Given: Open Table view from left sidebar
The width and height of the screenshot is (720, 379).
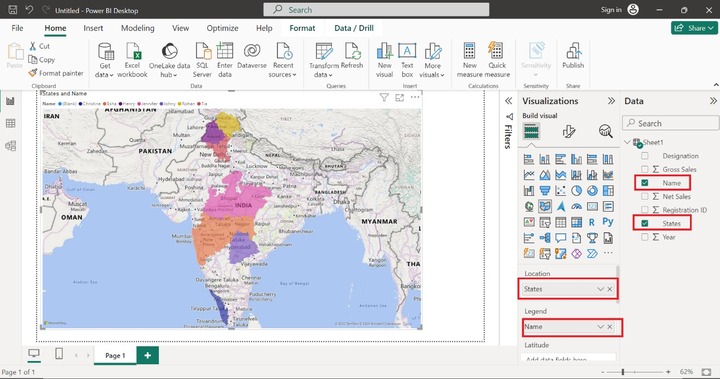Looking at the screenshot, I should point(11,123).
